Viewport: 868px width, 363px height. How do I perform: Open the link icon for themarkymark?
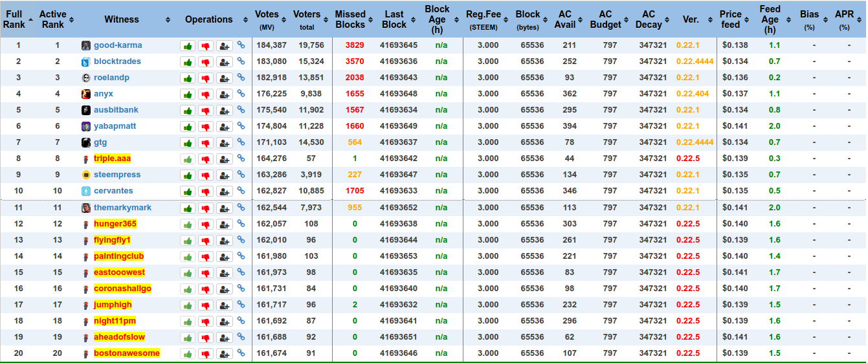241,208
